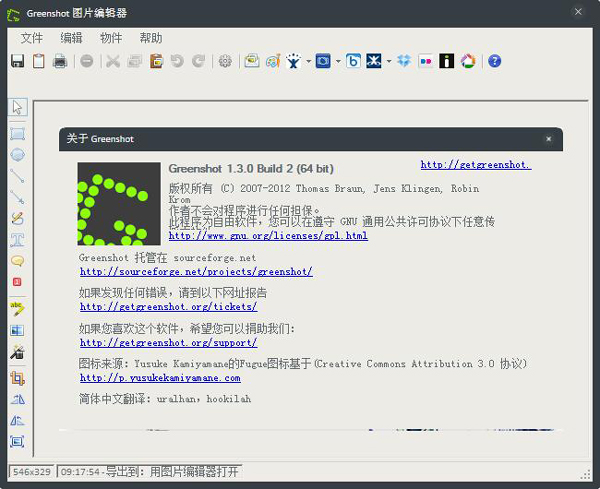Click the getgreenshot.org/tickets link in the captured image
This screenshot has width=600, height=489.
pyautogui.click(x=169, y=306)
